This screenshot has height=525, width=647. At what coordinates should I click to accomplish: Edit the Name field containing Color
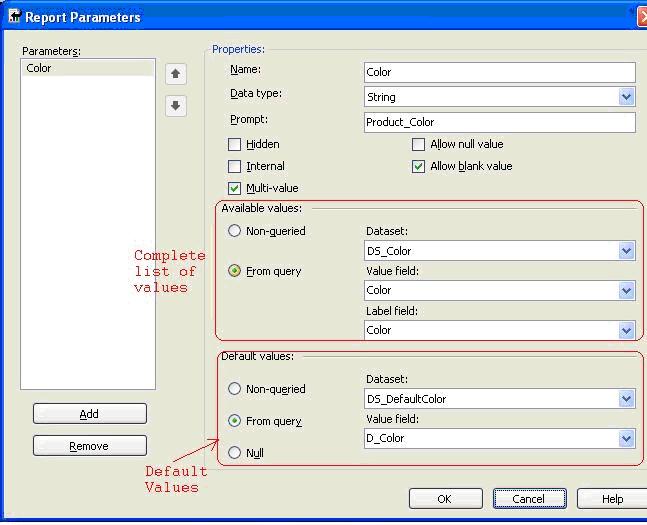[x=500, y=72]
